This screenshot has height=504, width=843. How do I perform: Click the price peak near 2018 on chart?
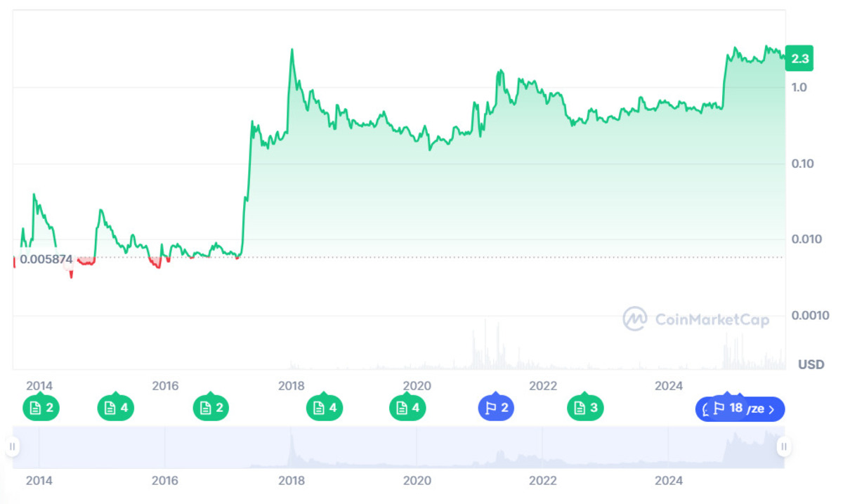(x=292, y=50)
